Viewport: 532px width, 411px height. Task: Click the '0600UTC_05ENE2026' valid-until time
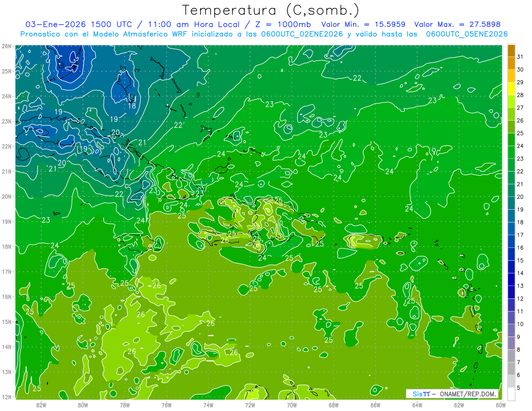click(467, 34)
